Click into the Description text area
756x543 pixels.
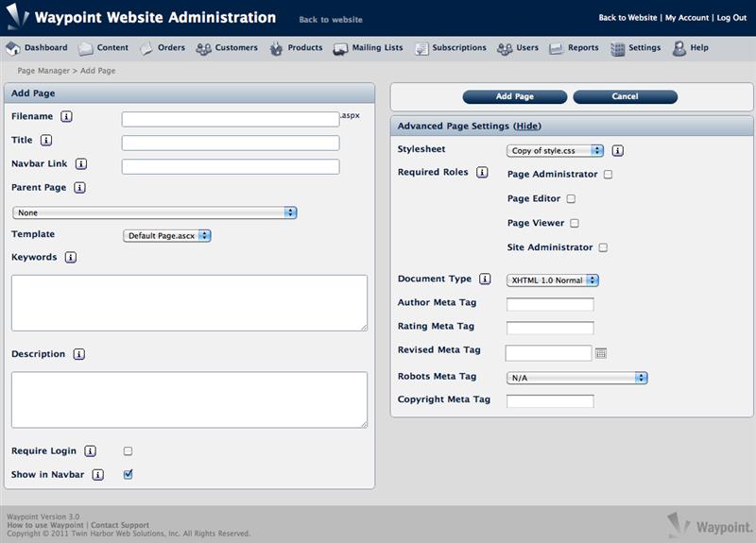point(190,399)
